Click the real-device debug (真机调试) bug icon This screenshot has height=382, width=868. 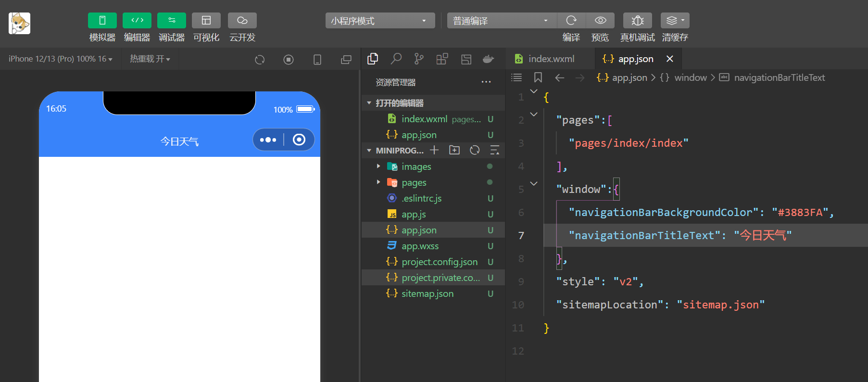[x=638, y=21]
